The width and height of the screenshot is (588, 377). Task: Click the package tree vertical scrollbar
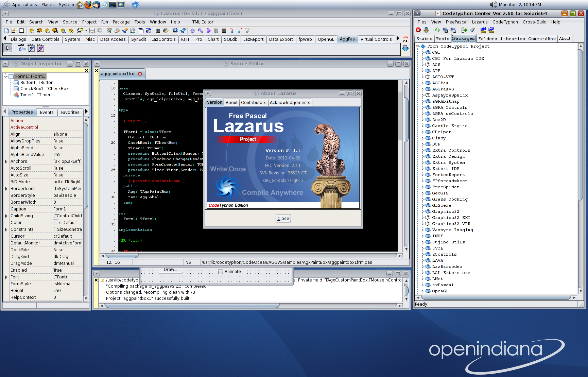(581, 169)
